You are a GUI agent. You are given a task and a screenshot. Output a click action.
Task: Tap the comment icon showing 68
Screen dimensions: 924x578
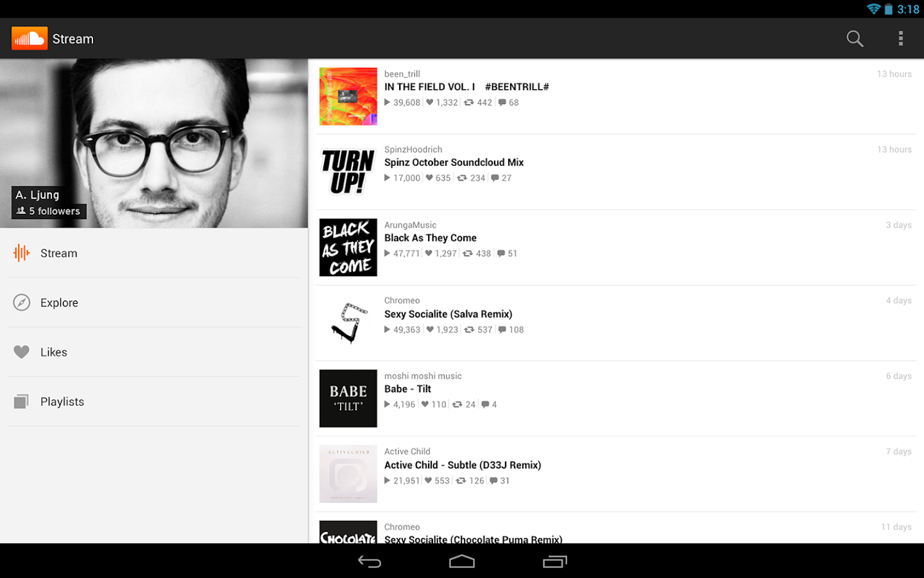pyautogui.click(x=502, y=102)
